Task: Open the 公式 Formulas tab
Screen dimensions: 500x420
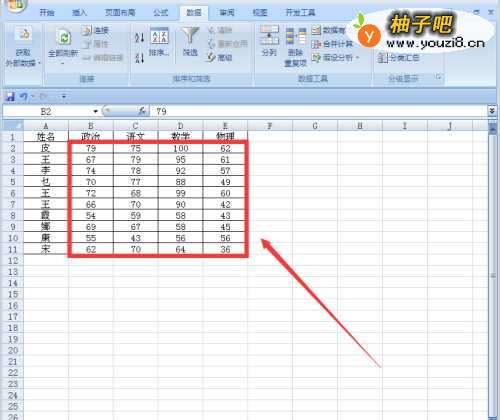Action: [x=160, y=13]
